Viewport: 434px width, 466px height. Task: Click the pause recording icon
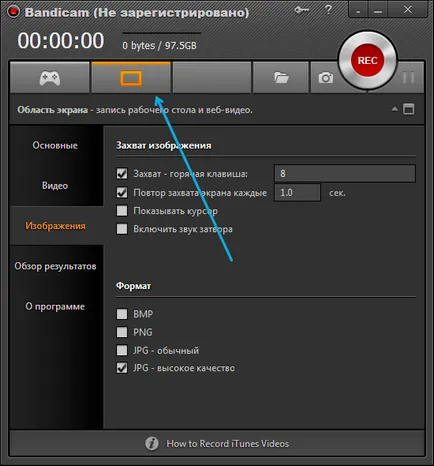point(408,77)
